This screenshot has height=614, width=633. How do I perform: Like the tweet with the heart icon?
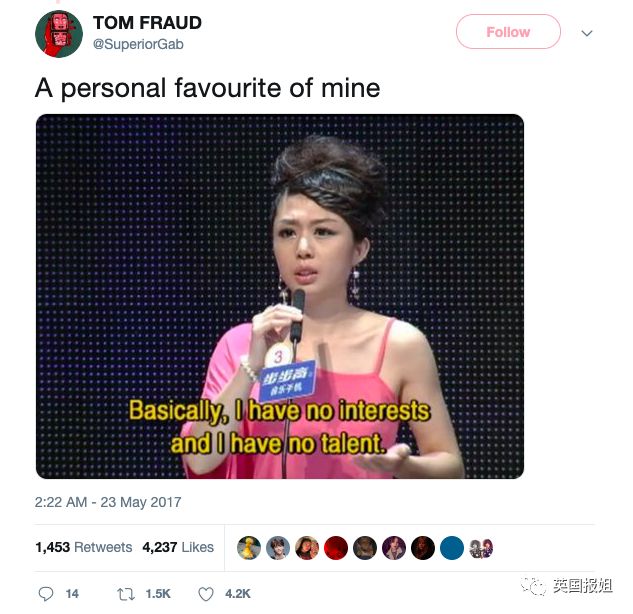206,594
